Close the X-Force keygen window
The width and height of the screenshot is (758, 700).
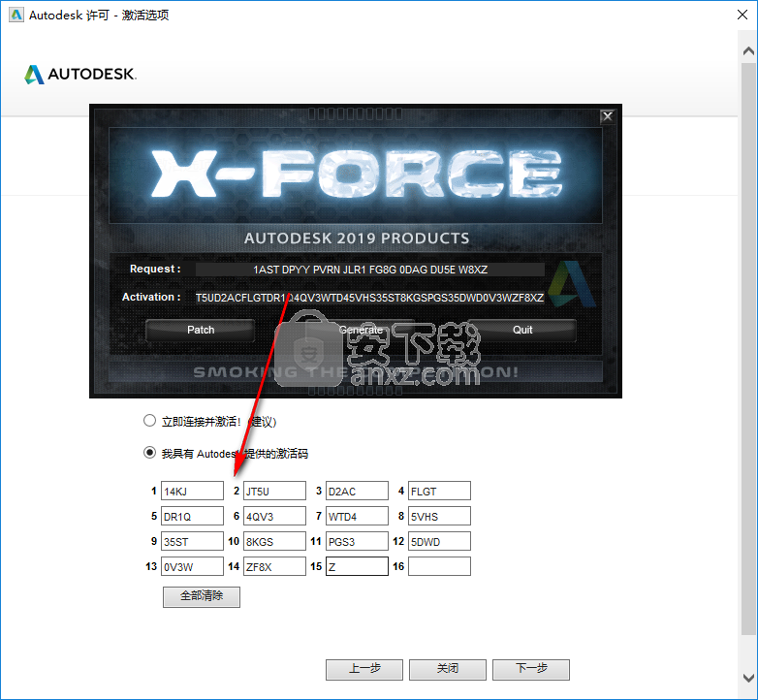point(607,116)
